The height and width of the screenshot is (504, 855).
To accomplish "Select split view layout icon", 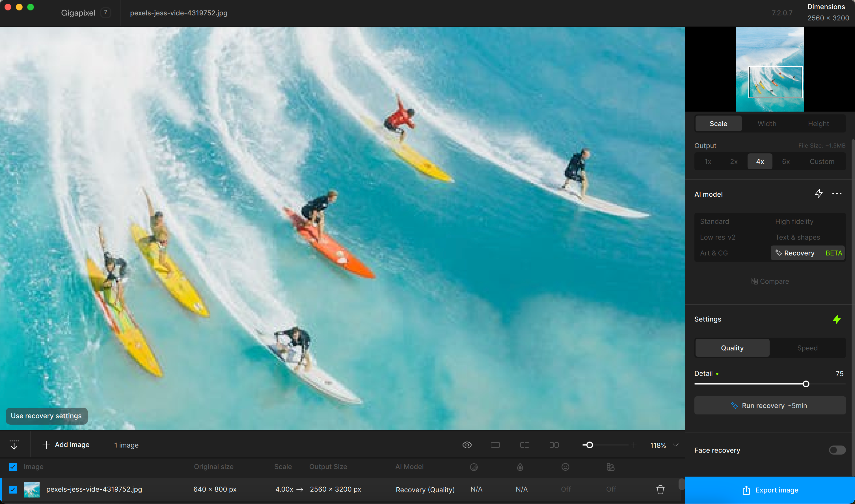I will click(525, 445).
